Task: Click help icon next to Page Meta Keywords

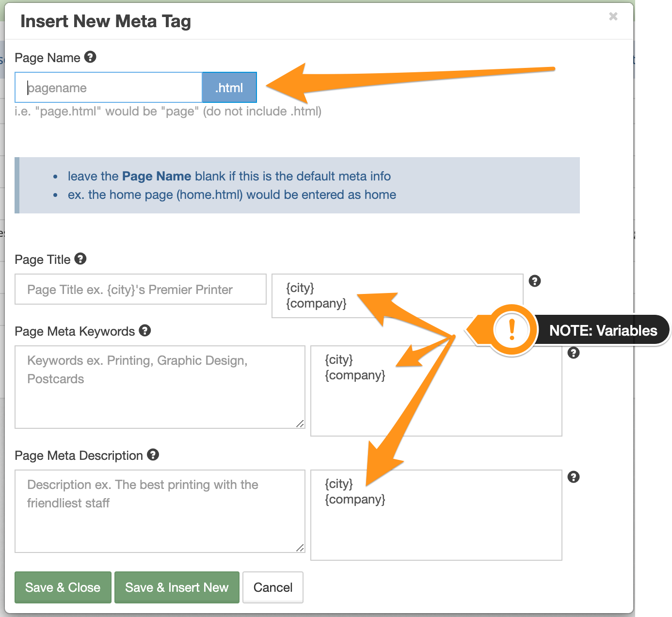Action: [145, 331]
